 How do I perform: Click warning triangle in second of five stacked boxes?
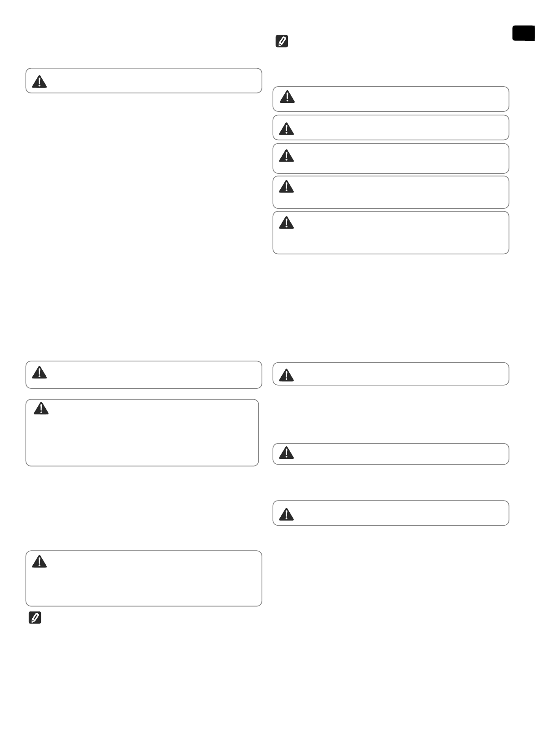[x=286, y=129]
